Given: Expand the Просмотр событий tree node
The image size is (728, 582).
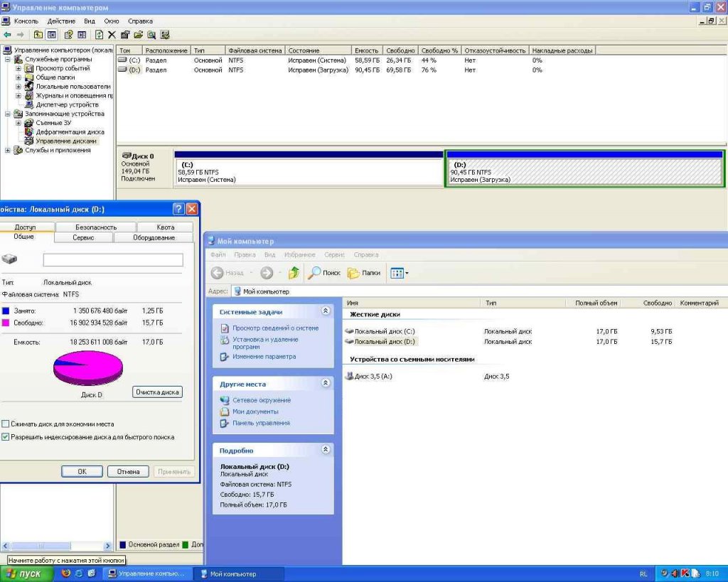Looking at the screenshot, I should (x=18, y=68).
